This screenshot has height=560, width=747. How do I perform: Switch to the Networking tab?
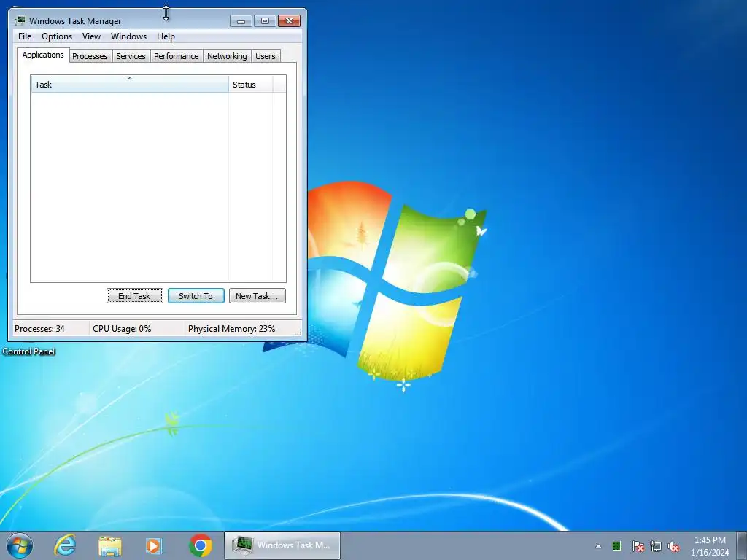coord(227,56)
